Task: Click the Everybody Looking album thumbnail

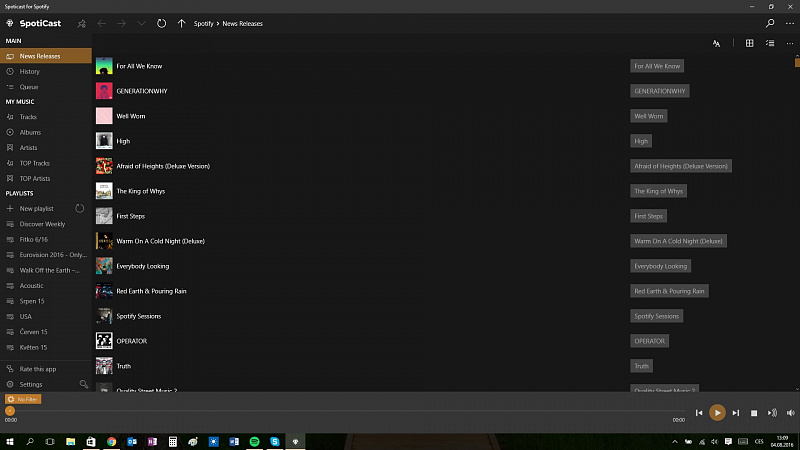Action: [104, 266]
